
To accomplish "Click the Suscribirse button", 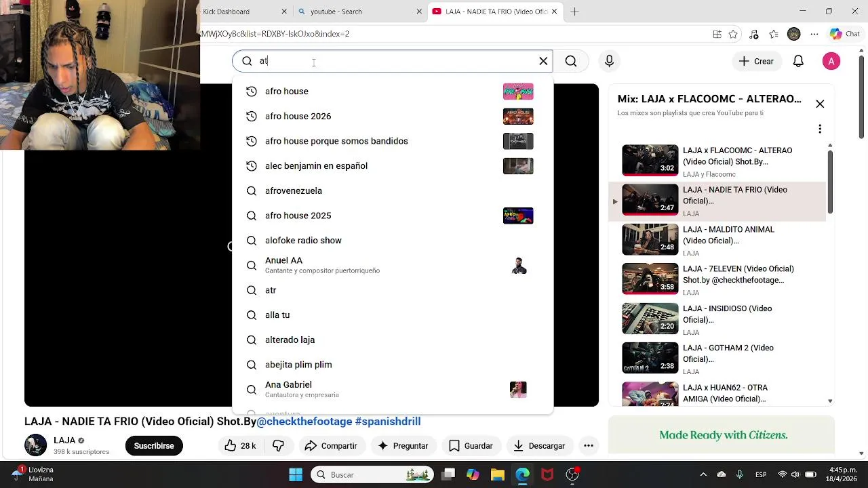I will pyautogui.click(x=154, y=446).
